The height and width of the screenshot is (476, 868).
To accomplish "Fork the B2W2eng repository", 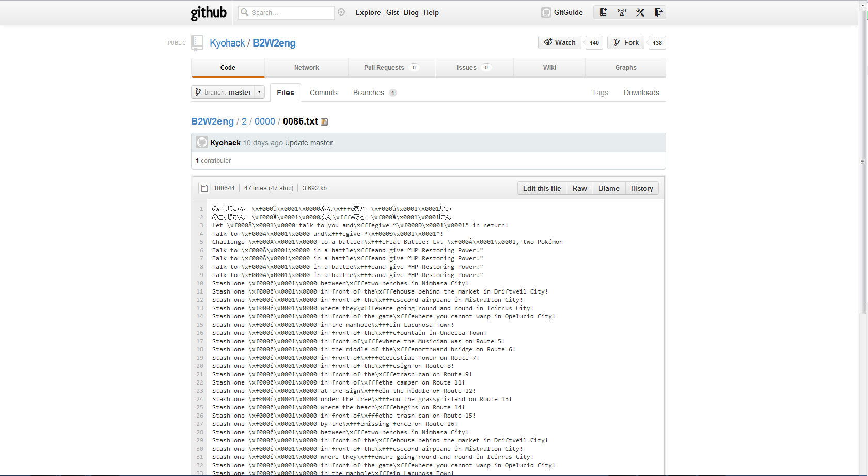I will [x=626, y=42].
